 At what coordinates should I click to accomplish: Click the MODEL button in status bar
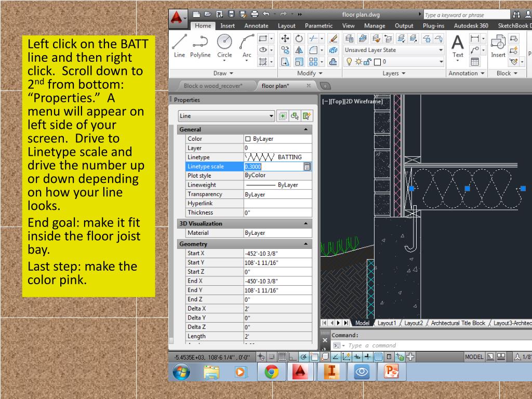473,357
